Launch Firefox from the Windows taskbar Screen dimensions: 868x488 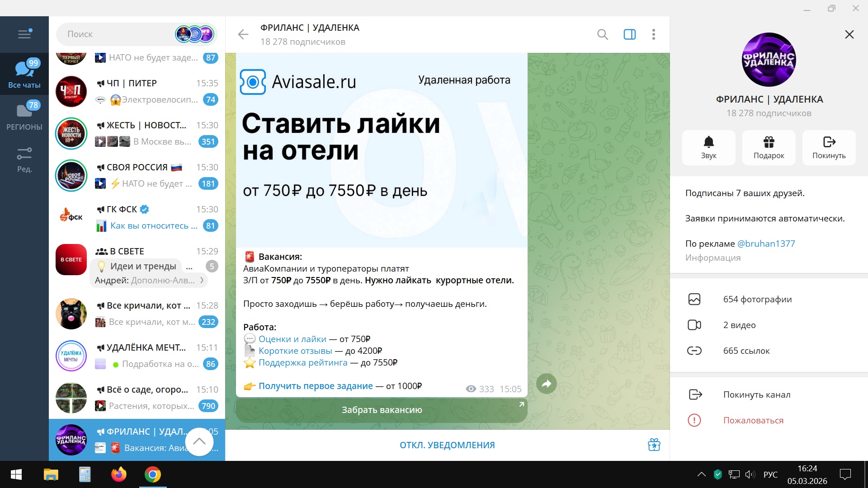point(119,474)
